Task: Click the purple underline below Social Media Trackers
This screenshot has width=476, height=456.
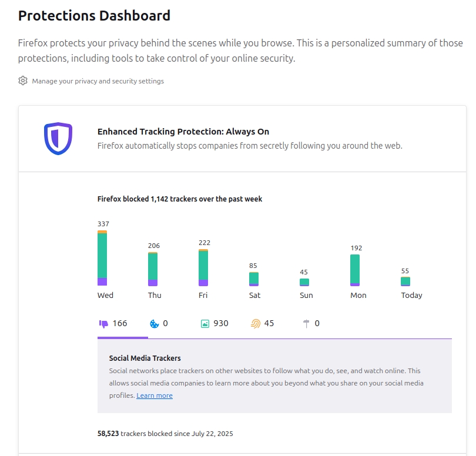Action: [x=122, y=338]
